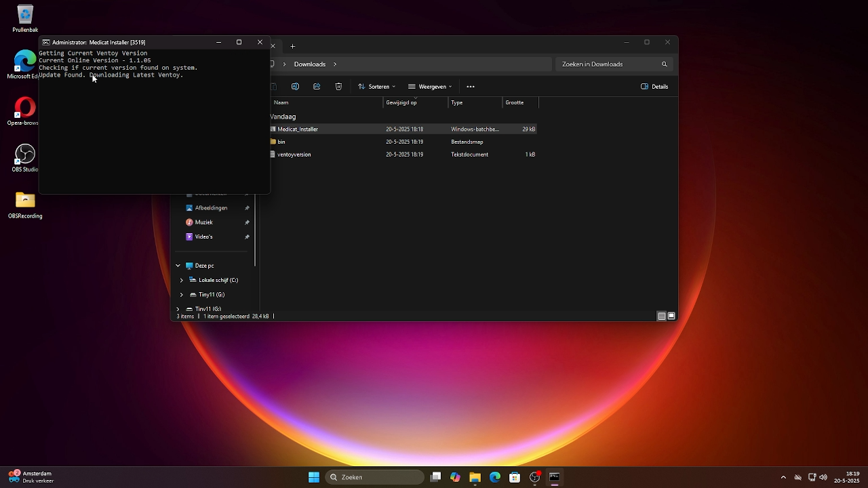Viewport: 868px width, 488px height.
Task: Open the Opera browser desktop shortcut
Action: pyautogui.click(x=24, y=111)
